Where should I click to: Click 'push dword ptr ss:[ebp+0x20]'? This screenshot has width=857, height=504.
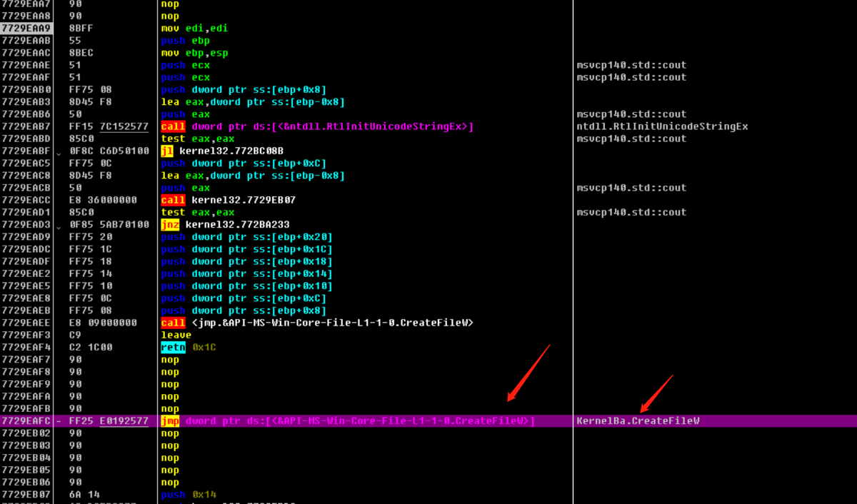(x=246, y=237)
